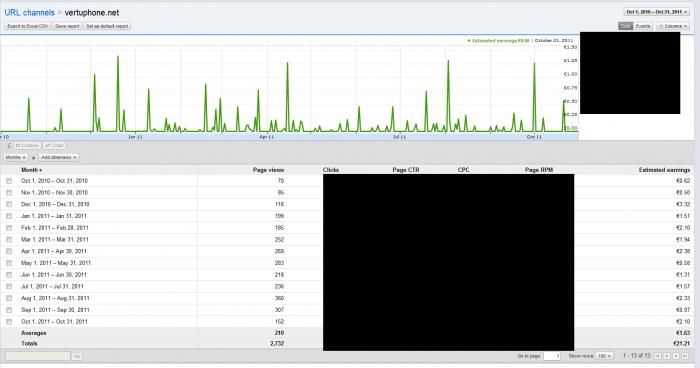Go to the next results page
The height and width of the screenshot is (368, 700).
point(676,356)
